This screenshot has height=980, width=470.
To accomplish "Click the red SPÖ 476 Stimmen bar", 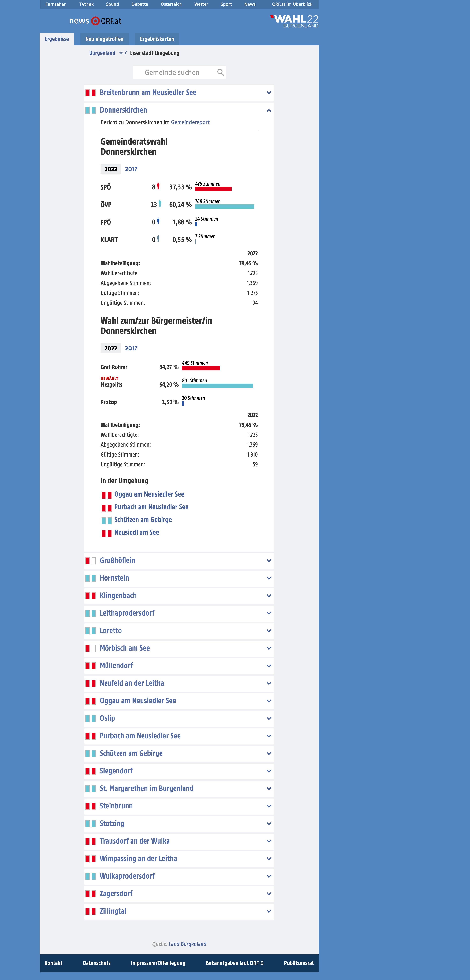I will tap(213, 189).
